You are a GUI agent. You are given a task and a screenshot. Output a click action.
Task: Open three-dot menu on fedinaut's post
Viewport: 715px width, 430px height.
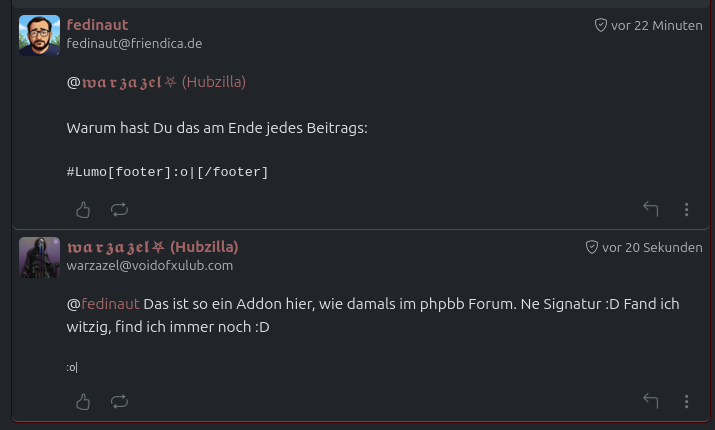click(686, 209)
